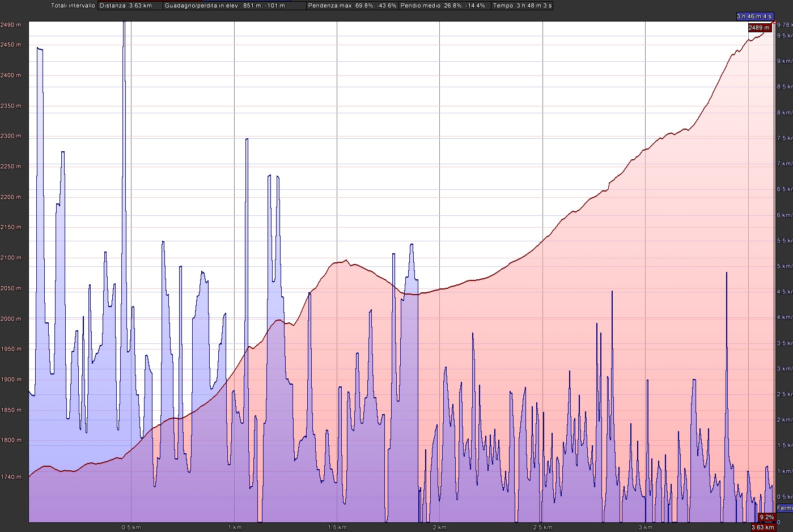Click the '2450 m' elevation axis label

click(11, 45)
